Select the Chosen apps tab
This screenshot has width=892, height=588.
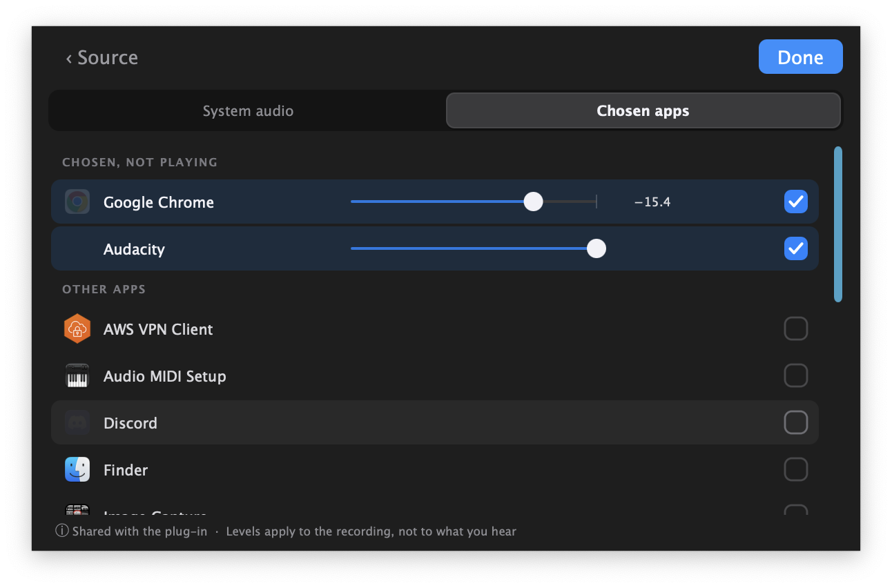click(643, 110)
